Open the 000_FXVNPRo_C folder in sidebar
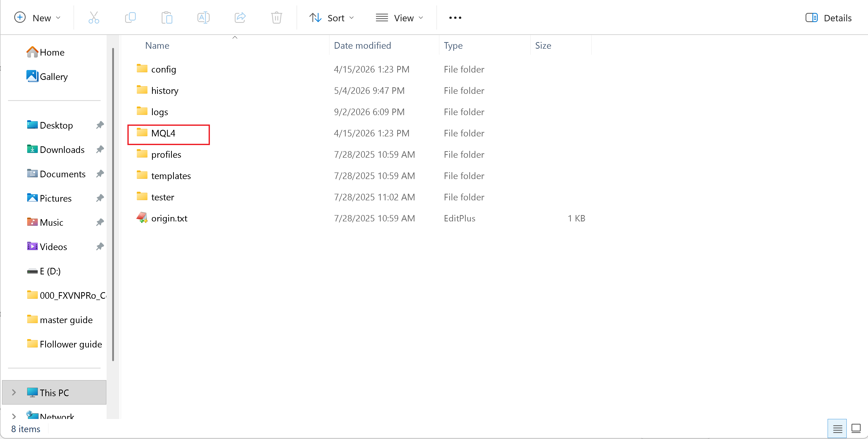This screenshot has width=868, height=439. [x=66, y=295]
